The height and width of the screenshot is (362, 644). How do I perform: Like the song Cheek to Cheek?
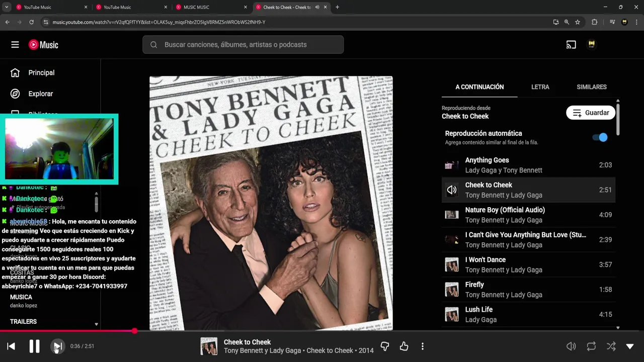pyautogui.click(x=404, y=346)
